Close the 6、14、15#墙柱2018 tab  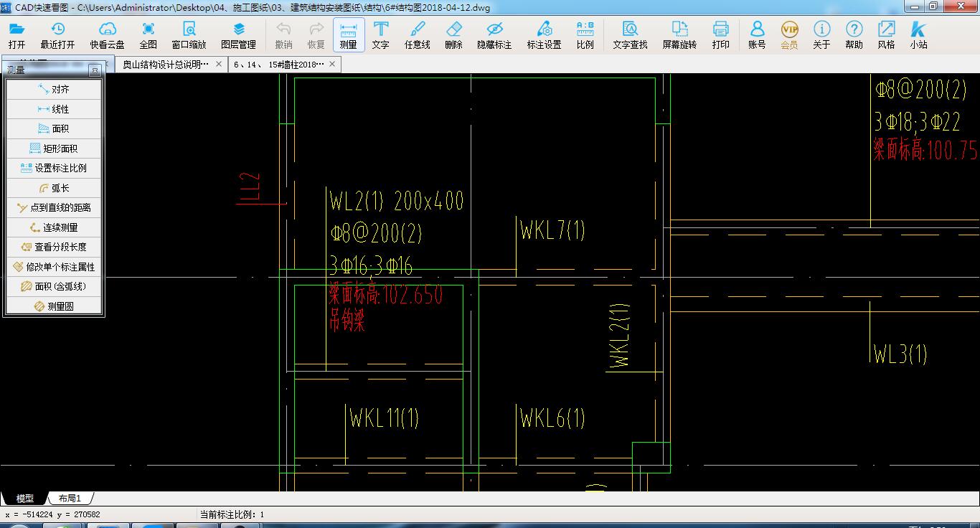(x=332, y=65)
